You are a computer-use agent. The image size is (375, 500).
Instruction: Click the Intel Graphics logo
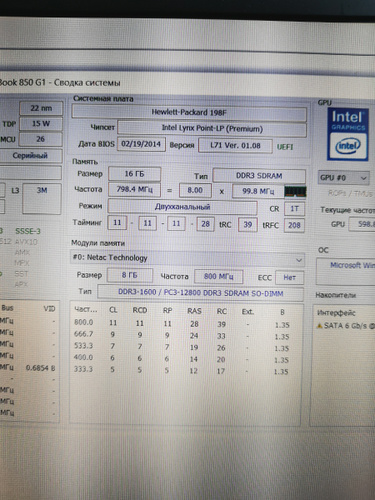click(348, 134)
